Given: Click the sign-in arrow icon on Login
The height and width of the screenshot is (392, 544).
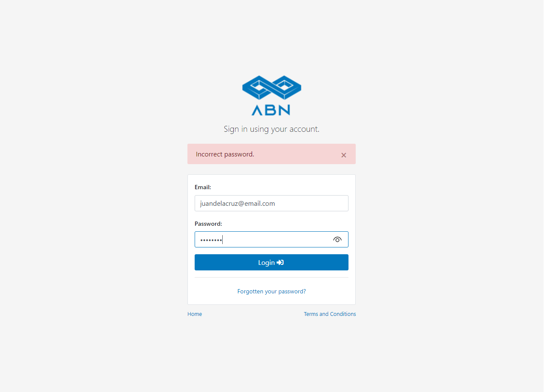Looking at the screenshot, I should [x=280, y=263].
